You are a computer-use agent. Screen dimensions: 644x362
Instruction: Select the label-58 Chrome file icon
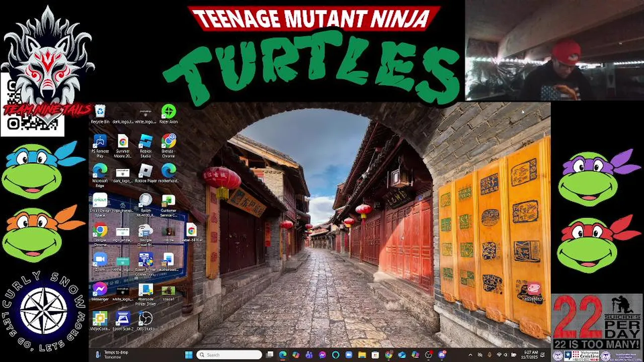pos(191,232)
